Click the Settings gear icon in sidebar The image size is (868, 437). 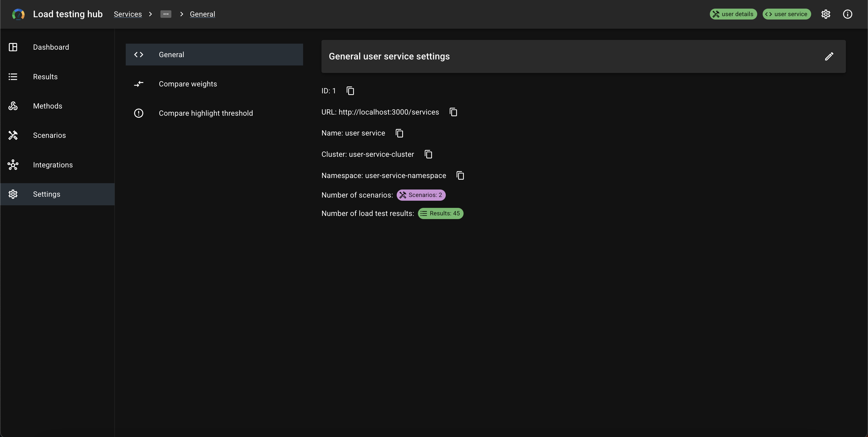click(x=13, y=194)
